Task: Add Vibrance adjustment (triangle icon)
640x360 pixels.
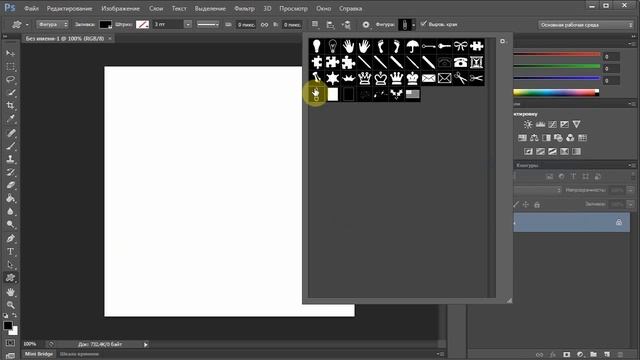Action: (576, 124)
